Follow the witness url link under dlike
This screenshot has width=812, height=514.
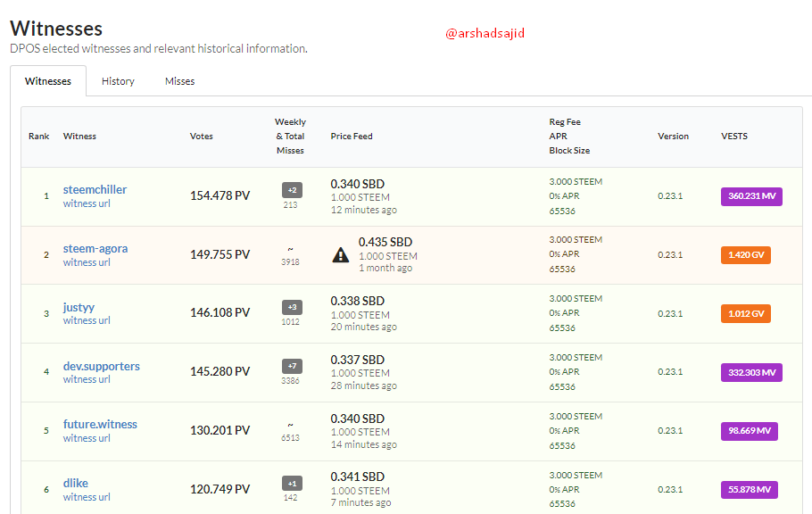(x=87, y=497)
